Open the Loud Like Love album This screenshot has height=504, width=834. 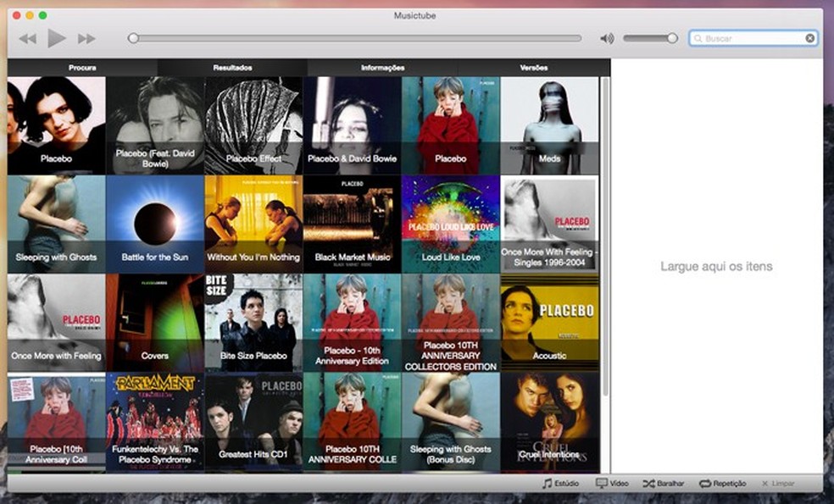click(x=451, y=224)
